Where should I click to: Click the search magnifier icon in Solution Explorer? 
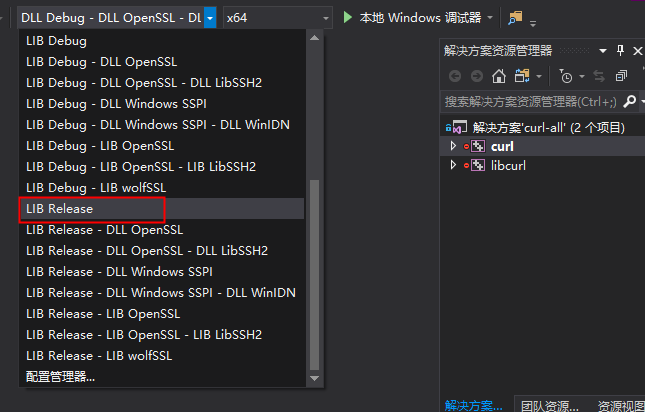tap(629, 101)
